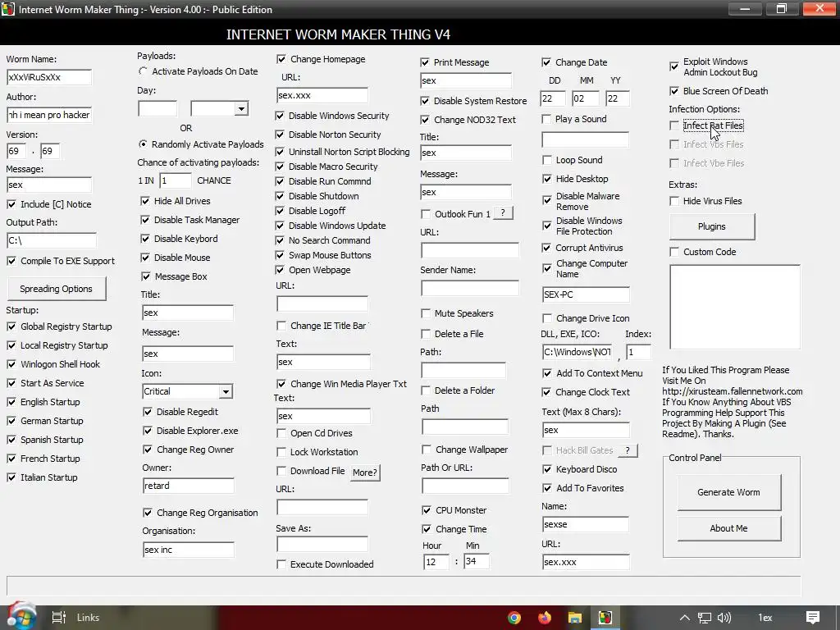Click the Author text field
Screen dimensions: 840x630
pos(48,115)
